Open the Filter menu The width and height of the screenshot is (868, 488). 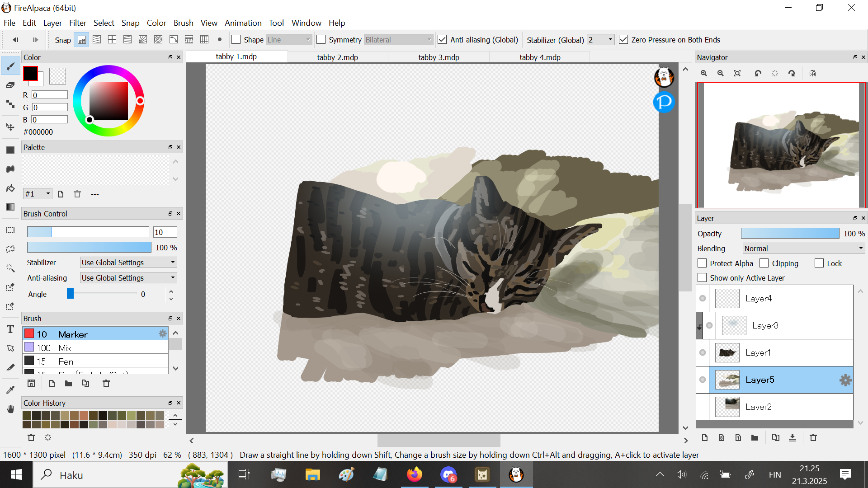click(x=77, y=23)
